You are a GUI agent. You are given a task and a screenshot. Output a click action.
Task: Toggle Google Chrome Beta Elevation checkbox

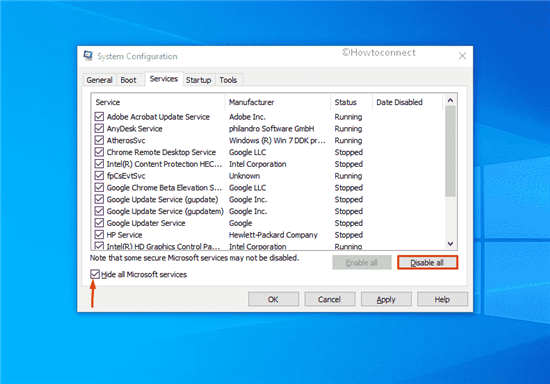(x=99, y=188)
